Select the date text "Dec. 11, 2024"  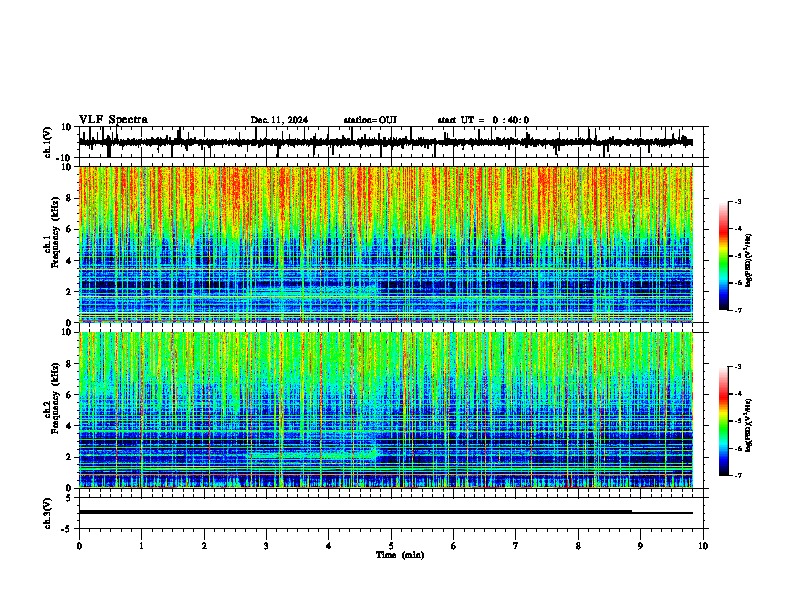click(279, 120)
